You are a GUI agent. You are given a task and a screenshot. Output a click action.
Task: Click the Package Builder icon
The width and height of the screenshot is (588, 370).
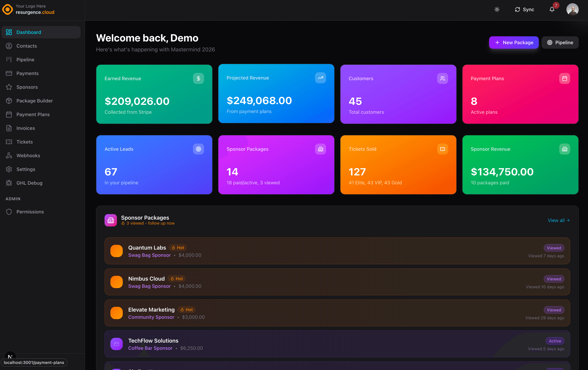click(9, 101)
